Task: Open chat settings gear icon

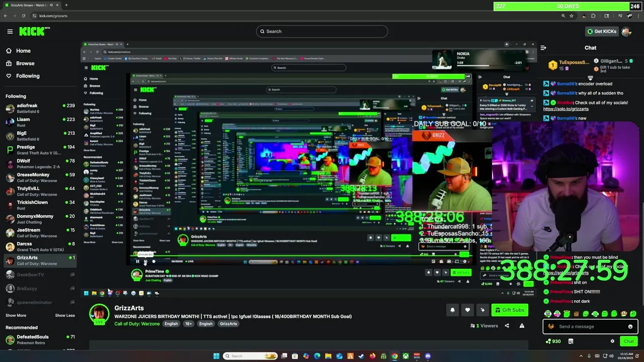Action: (x=612, y=341)
